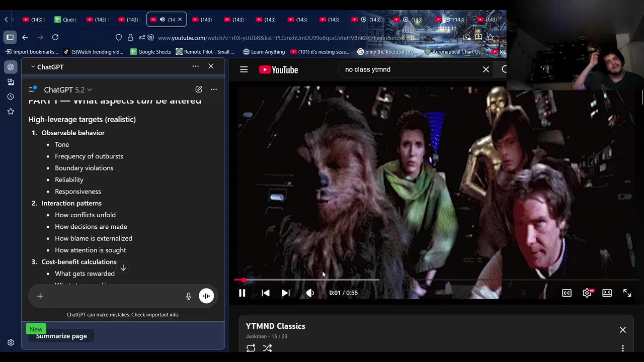644x362 pixels.
Task: Toggle the browser sidebar visibility button
Action: pyautogui.click(x=10, y=37)
